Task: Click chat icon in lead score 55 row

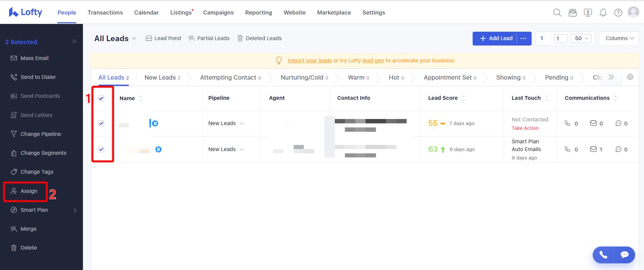Action: pyautogui.click(x=618, y=123)
